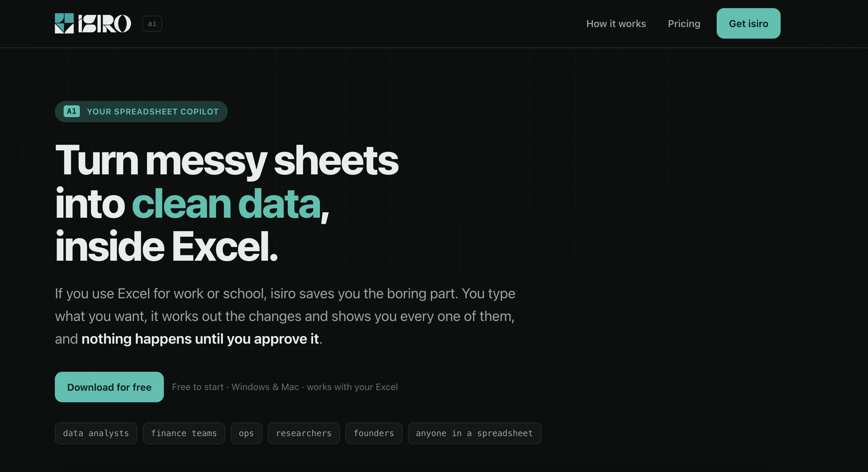Click the 'clean data' highlighted headline text
The height and width of the screenshot is (472, 868).
tap(226, 204)
